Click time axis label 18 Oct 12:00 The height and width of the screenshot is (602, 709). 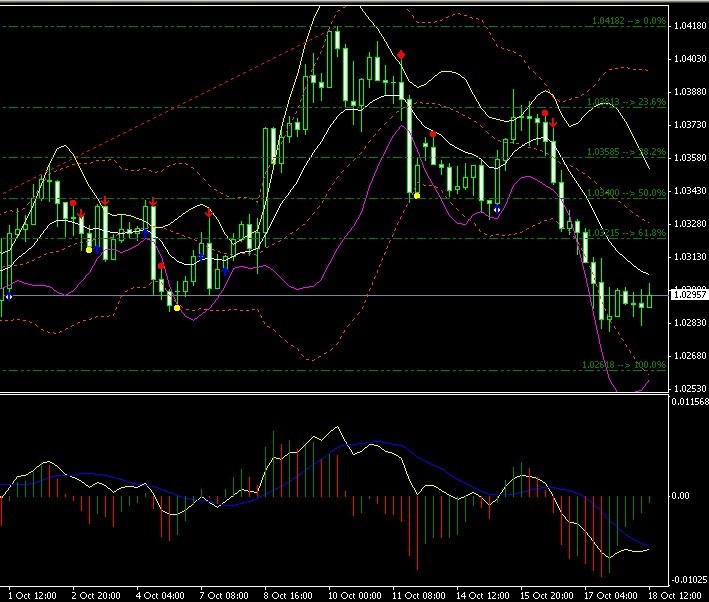tap(675, 596)
